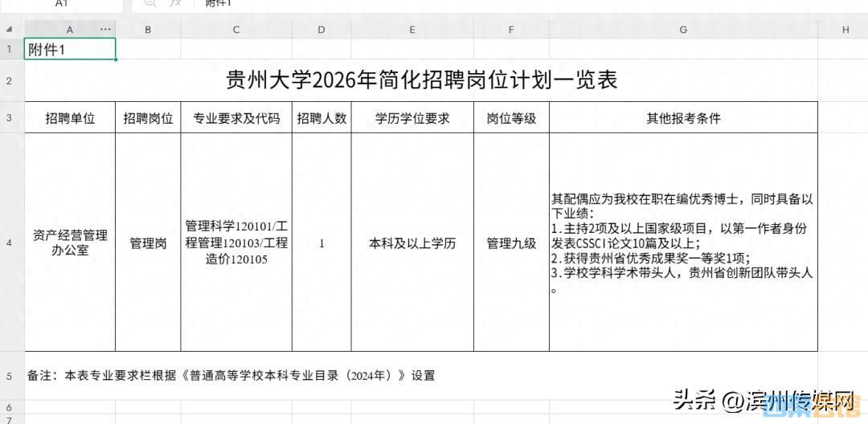Click empty cell H3

(x=843, y=118)
